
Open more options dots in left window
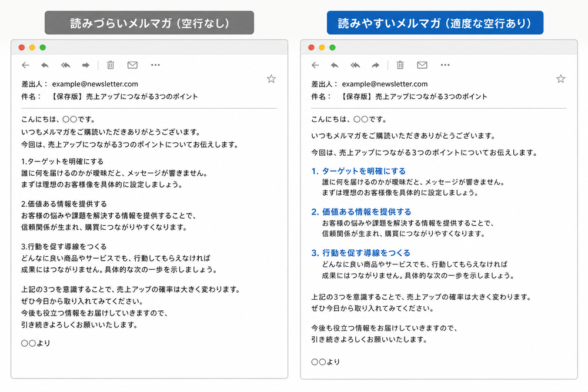point(155,65)
